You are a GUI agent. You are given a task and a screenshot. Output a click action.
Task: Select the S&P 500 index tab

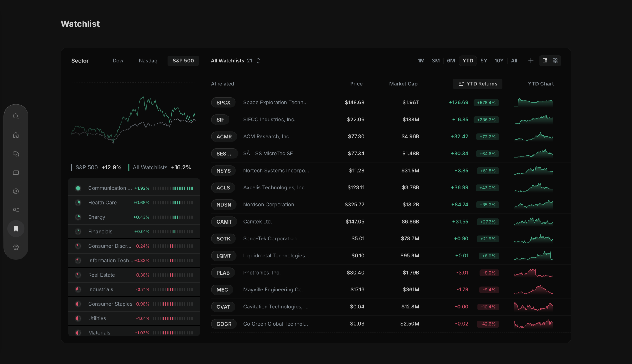[x=183, y=61]
